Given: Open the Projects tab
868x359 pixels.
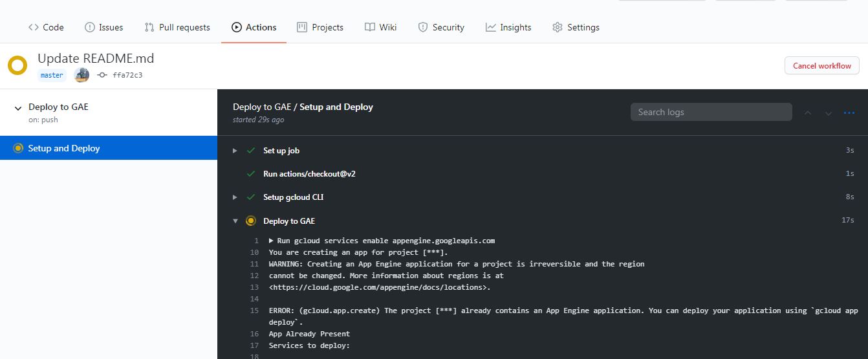Looking at the screenshot, I should point(320,27).
